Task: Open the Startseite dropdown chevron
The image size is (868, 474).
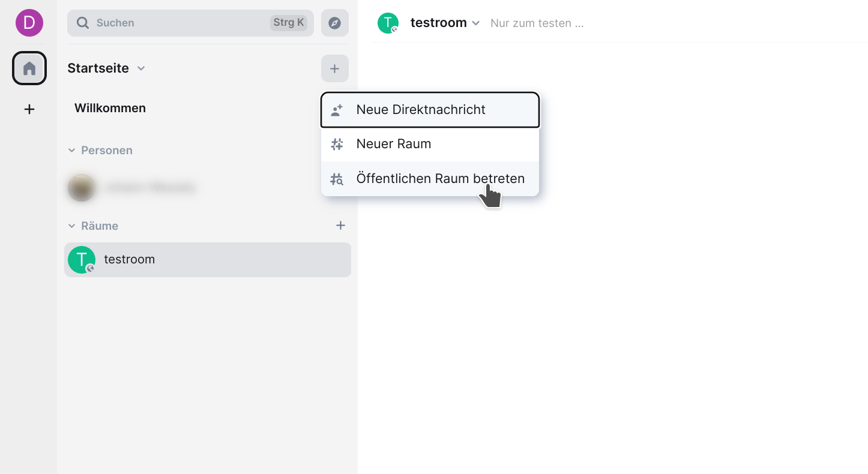Action: pyautogui.click(x=141, y=68)
